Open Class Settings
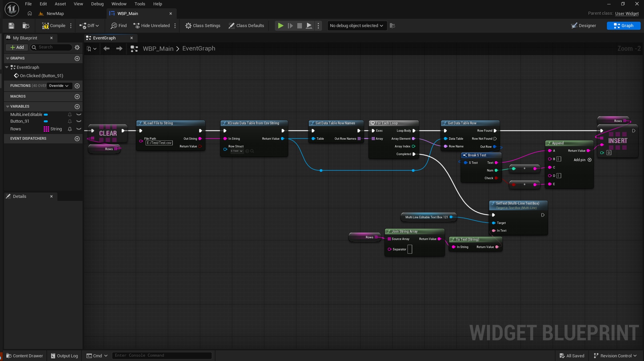 [x=203, y=26]
